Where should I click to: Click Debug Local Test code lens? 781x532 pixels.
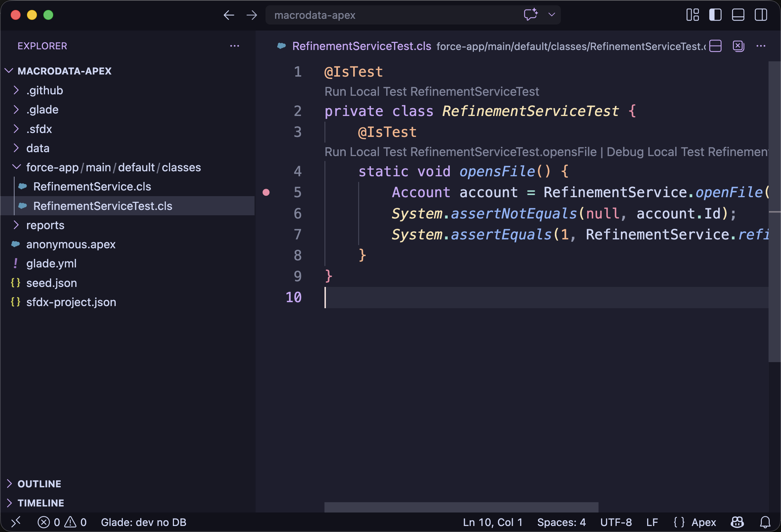688,152
